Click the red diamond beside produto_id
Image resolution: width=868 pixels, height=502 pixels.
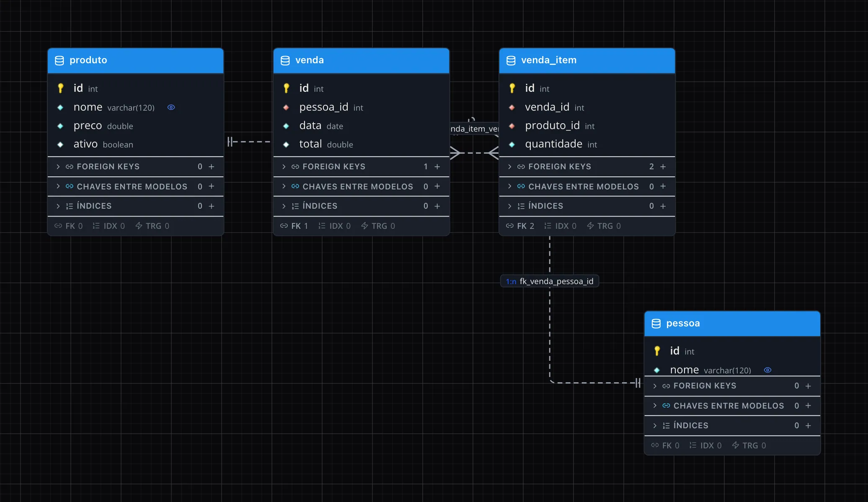pos(512,126)
